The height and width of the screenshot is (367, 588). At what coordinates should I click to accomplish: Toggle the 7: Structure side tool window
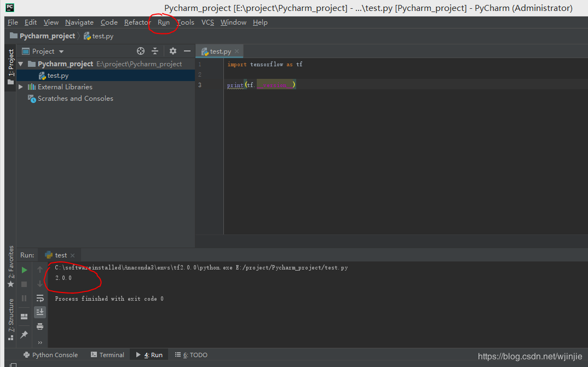[x=10, y=319]
